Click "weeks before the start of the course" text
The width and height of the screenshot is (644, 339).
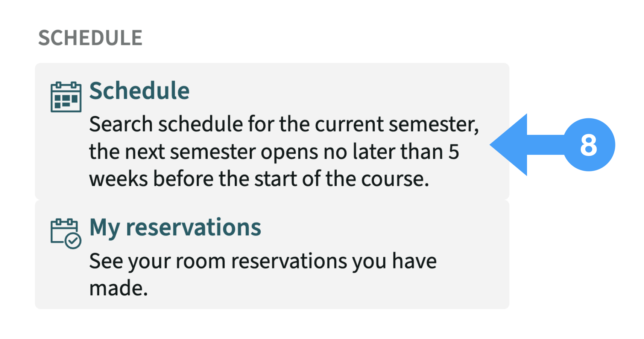[x=259, y=179]
